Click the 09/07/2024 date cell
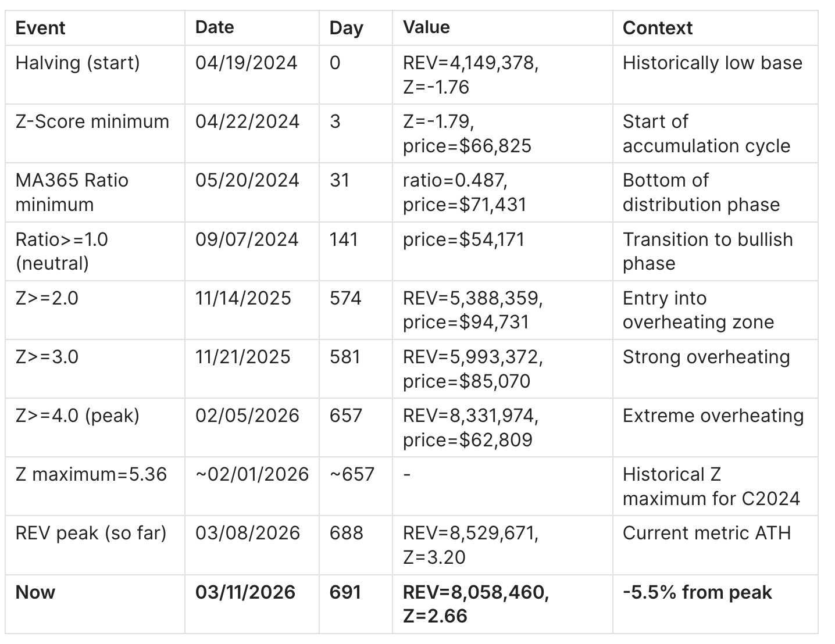The image size is (835, 644). (247, 239)
